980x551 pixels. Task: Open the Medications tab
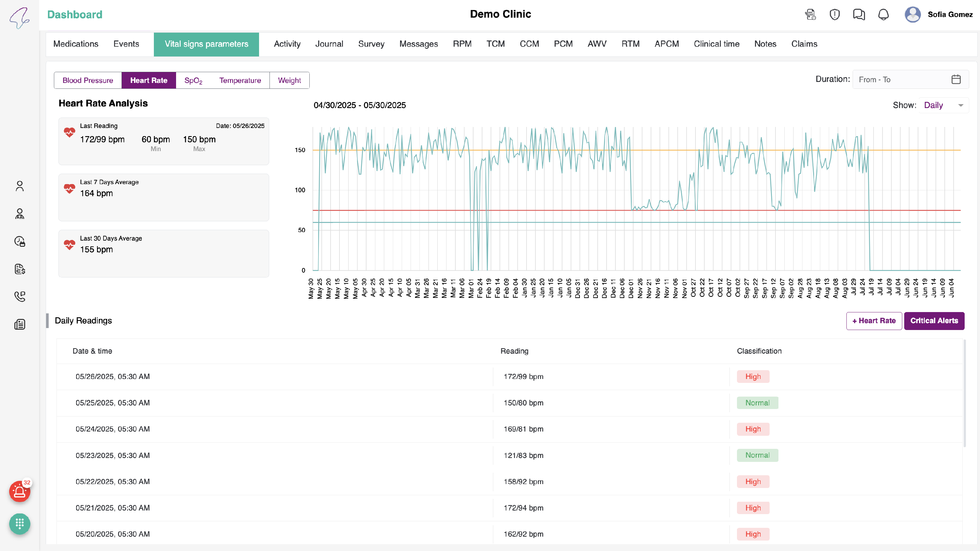click(x=76, y=44)
